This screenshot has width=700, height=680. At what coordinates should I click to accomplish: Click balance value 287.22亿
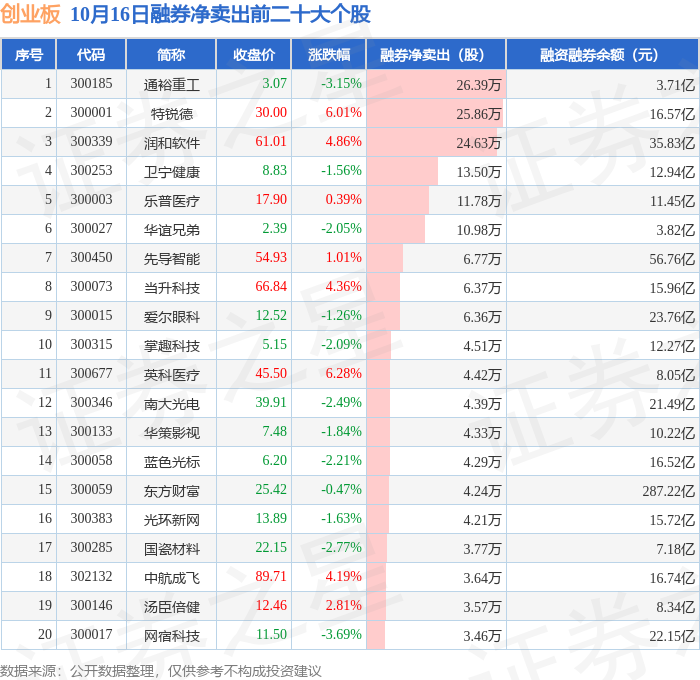point(669,491)
